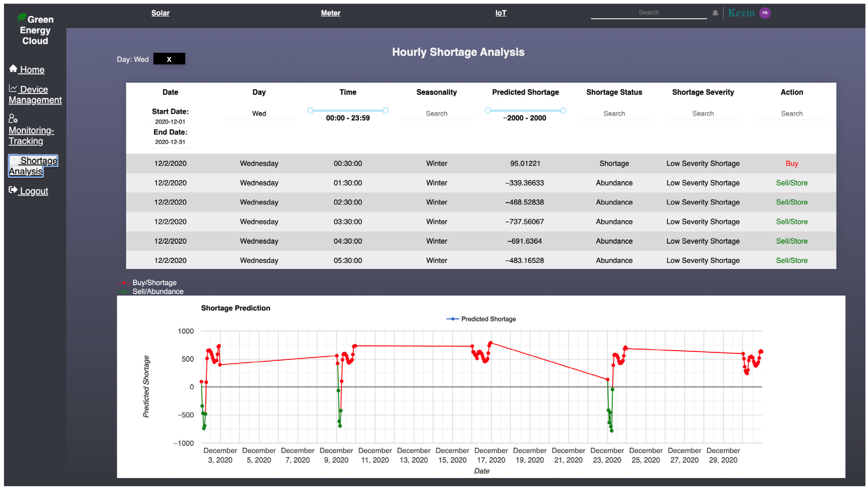This screenshot has height=489, width=868.
Task: Click the Seasonality column header
Action: click(x=437, y=92)
